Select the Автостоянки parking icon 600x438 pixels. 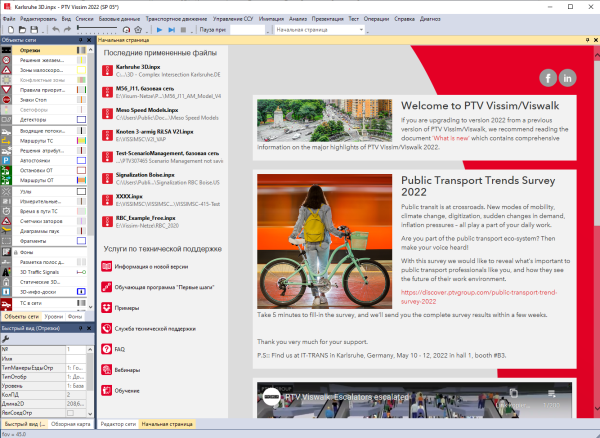tap(8, 158)
